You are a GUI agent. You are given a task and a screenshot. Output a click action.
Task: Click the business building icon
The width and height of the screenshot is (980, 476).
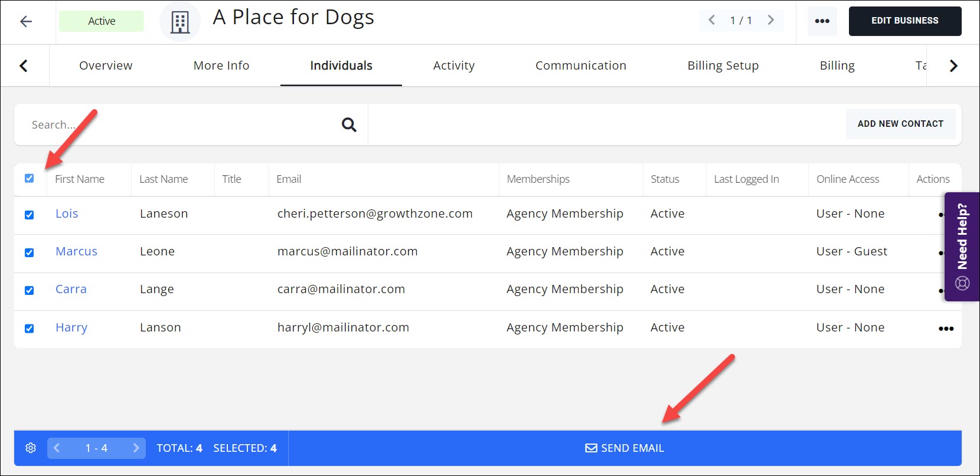coord(180,22)
